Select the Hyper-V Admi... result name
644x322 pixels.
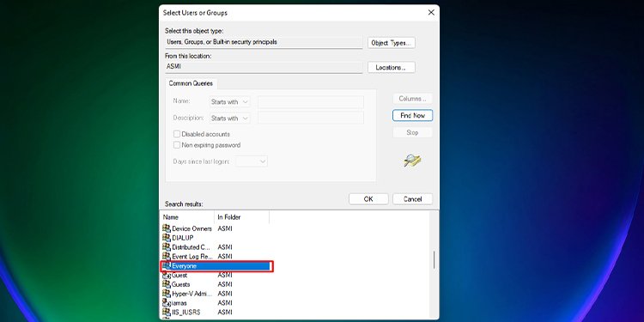[x=192, y=294]
